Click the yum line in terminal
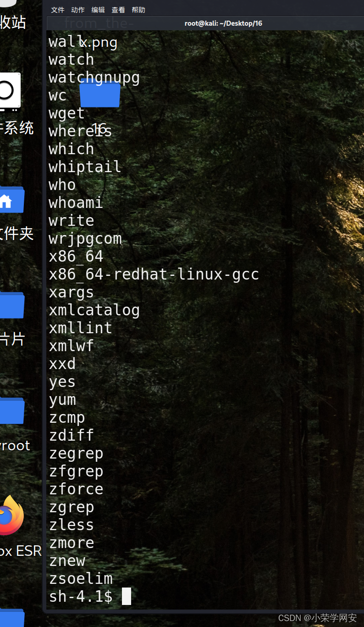The height and width of the screenshot is (627, 364). click(x=62, y=400)
